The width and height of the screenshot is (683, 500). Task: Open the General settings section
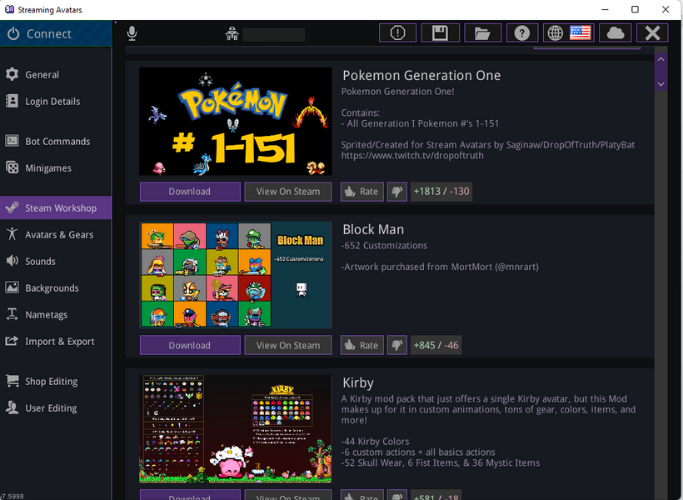56,74
